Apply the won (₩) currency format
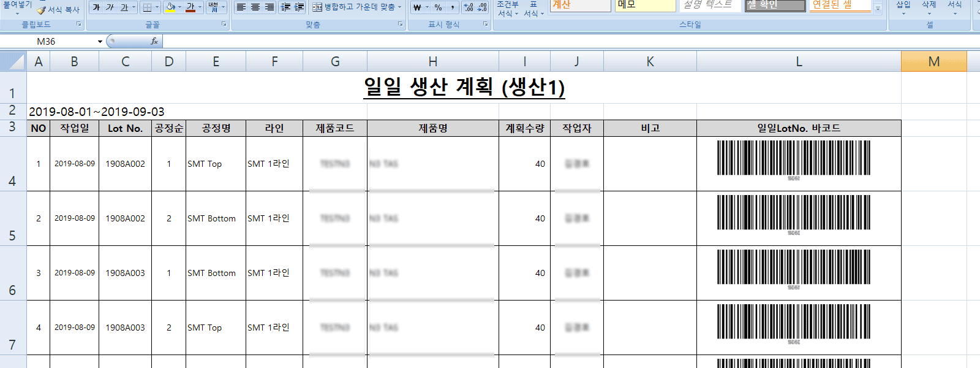Viewport: 980px width, 368px height. point(417,7)
